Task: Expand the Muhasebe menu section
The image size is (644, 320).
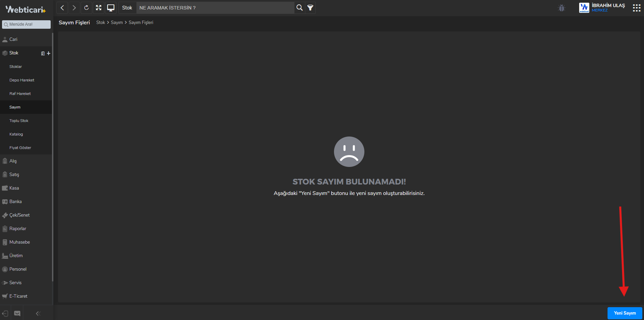Action: tap(20, 242)
